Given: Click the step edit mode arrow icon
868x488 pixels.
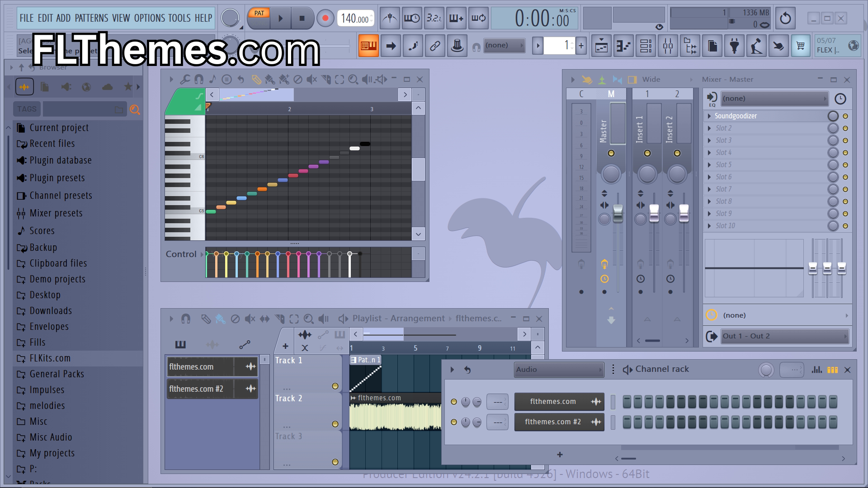Looking at the screenshot, I should (x=391, y=46).
